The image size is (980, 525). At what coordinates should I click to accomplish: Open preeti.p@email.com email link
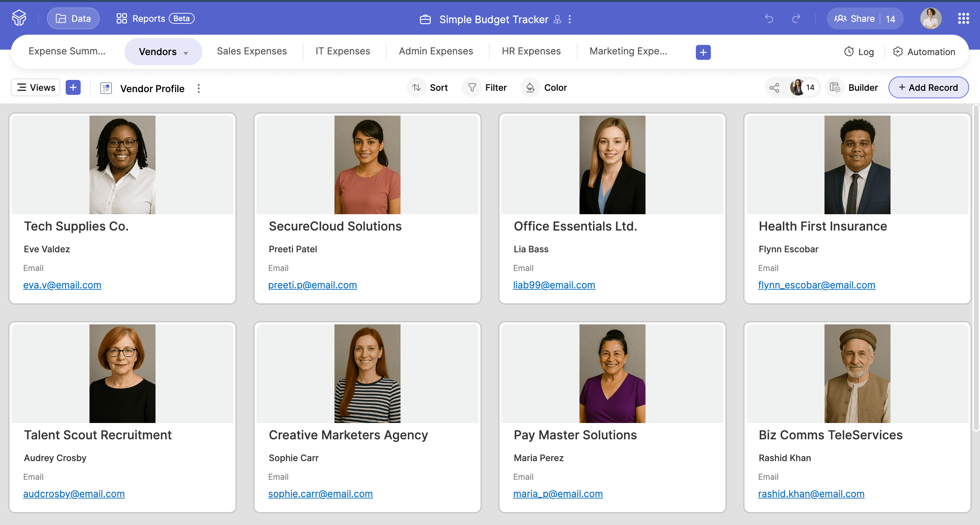(312, 285)
